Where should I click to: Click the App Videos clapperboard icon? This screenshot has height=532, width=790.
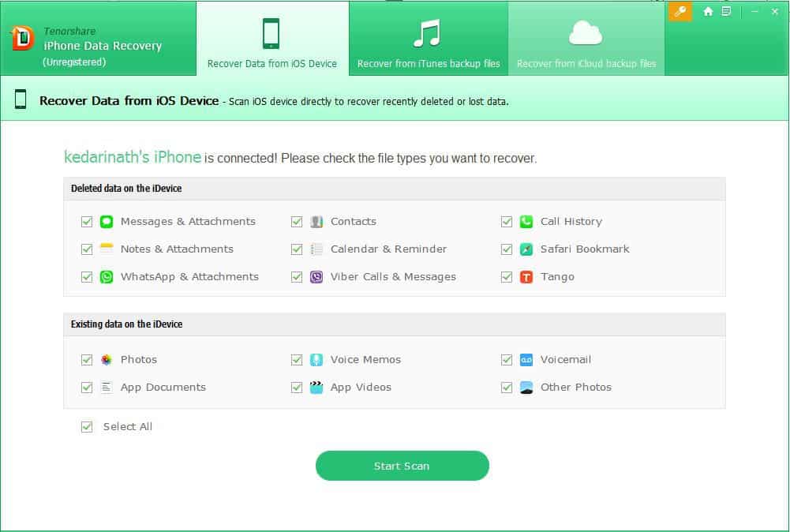click(x=316, y=388)
